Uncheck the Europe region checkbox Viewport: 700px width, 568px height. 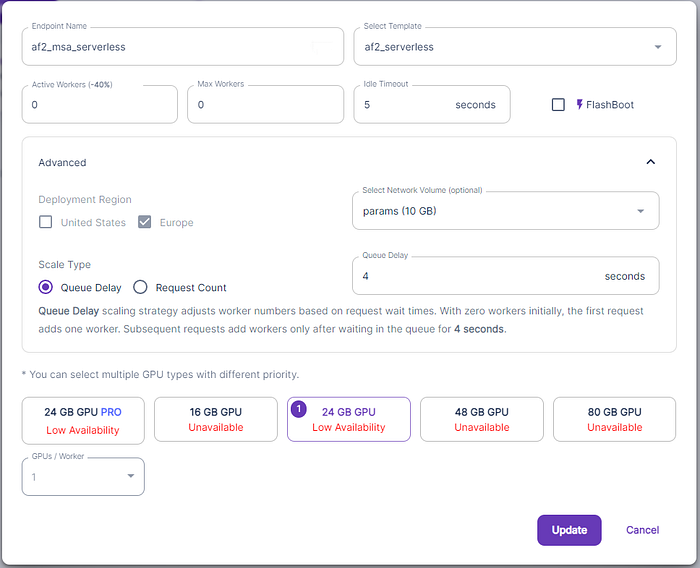pos(144,222)
